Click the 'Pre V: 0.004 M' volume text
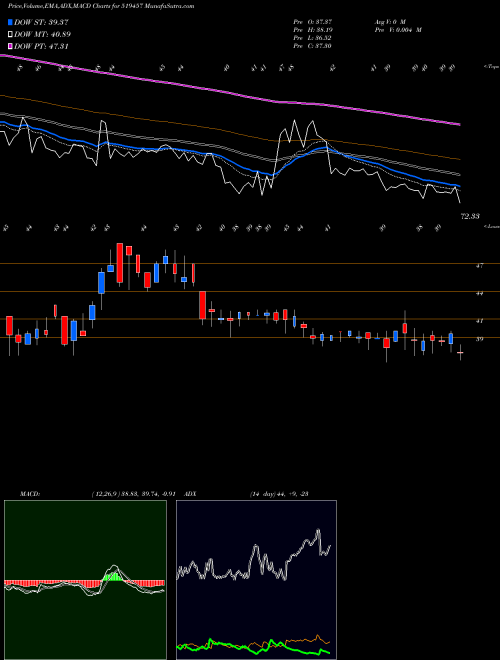 398,30
